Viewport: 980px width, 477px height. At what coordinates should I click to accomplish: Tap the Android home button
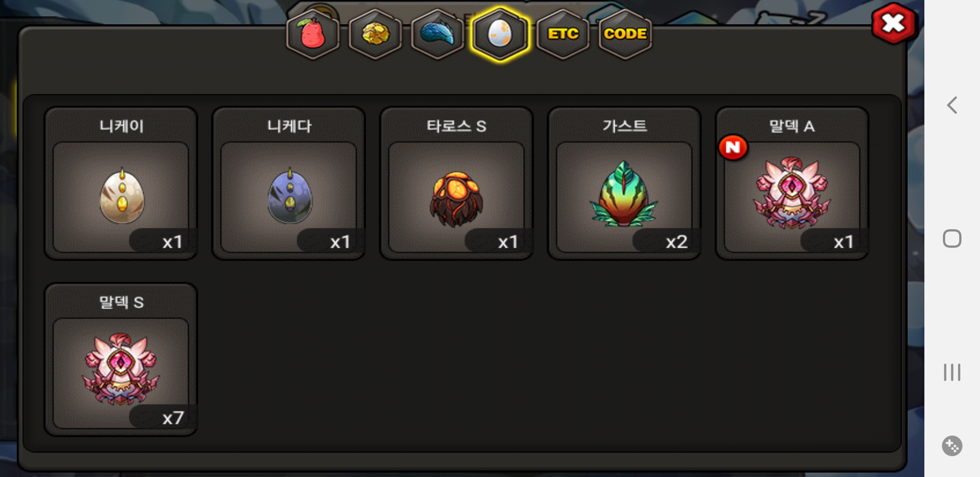(952, 238)
